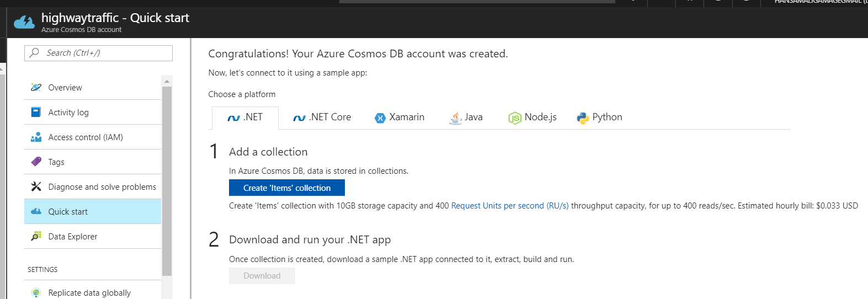
Task: Choose the Python platform tab
Action: [600, 118]
